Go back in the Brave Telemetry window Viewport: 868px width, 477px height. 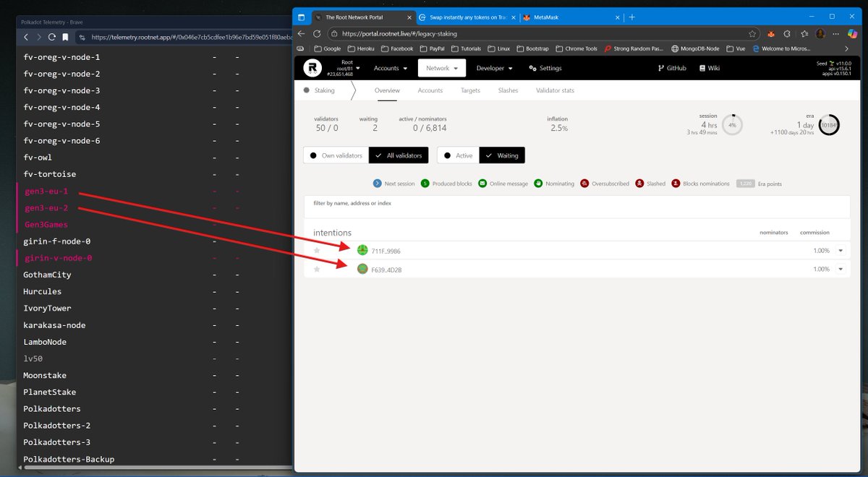pos(26,37)
